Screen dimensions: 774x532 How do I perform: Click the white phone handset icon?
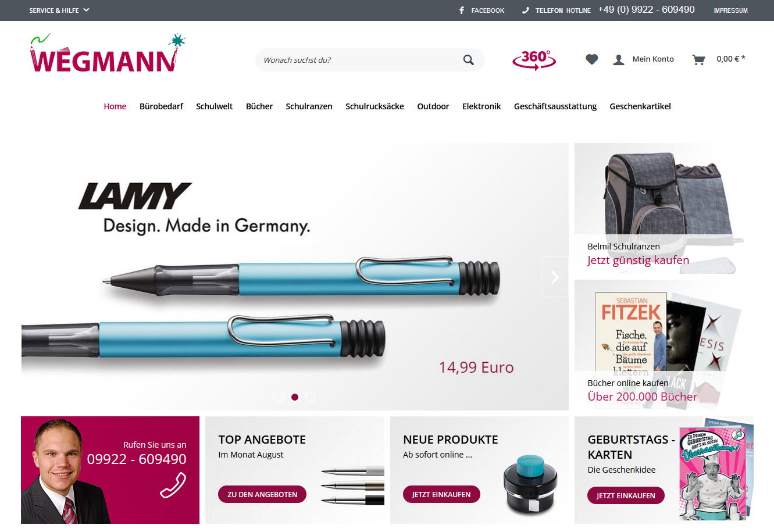(173, 485)
